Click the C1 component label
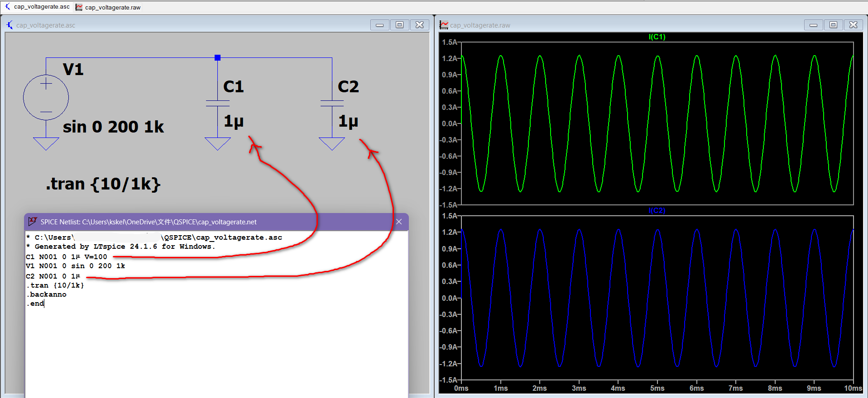This screenshot has height=398, width=868. click(x=234, y=86)
